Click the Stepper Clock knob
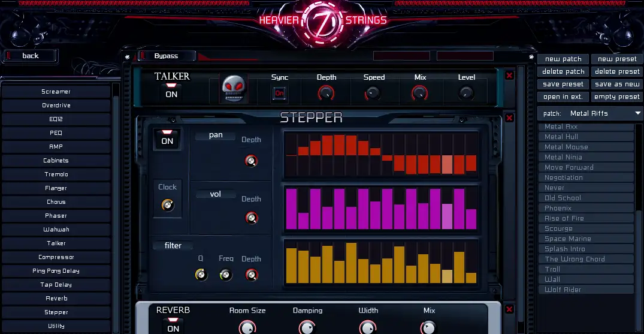This screenshot has width=644, height=334. point(168,204)
